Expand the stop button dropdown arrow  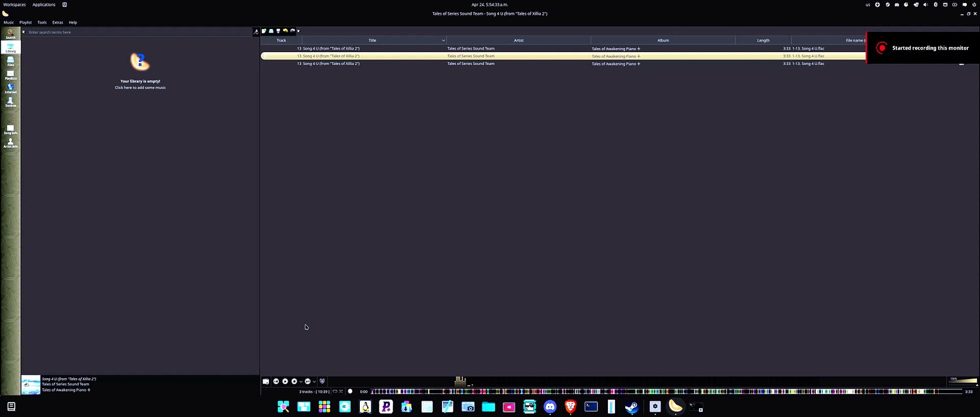(300, 382)
